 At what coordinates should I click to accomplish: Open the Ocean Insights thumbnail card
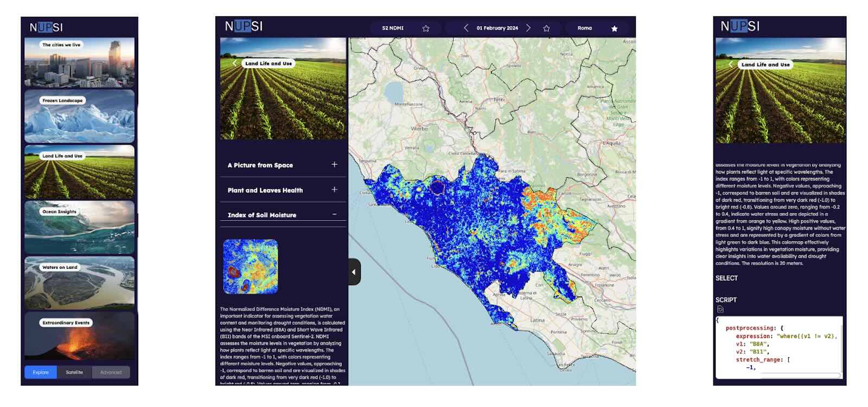[79, 228]
